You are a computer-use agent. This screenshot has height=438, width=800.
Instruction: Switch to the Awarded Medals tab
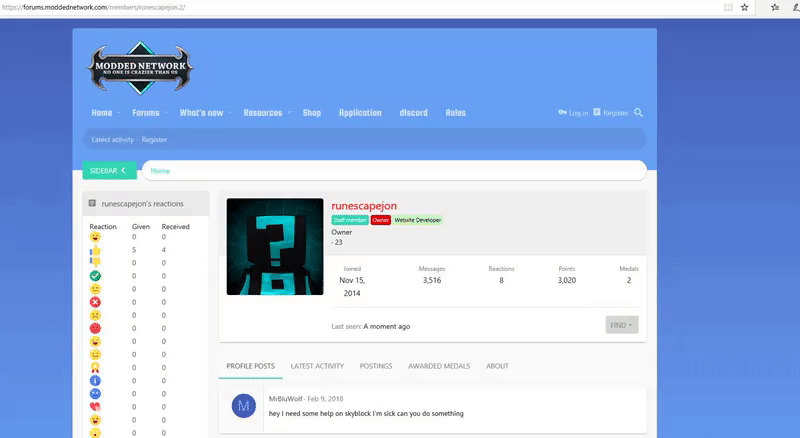(439, 366)
